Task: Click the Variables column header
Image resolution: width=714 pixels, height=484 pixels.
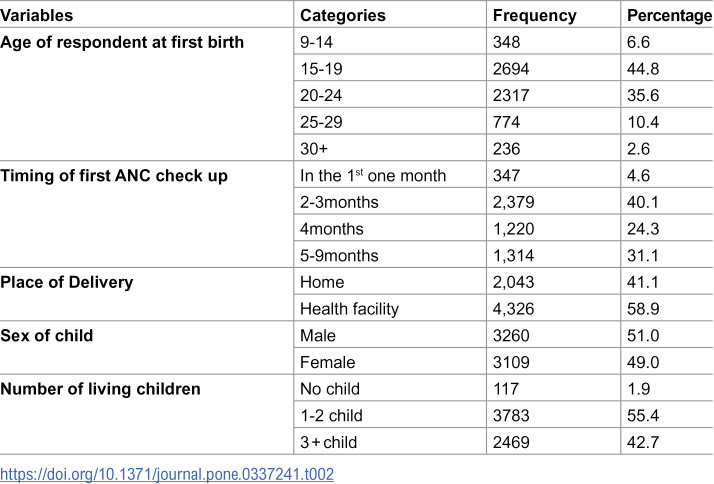Action: tap(36, 15)
